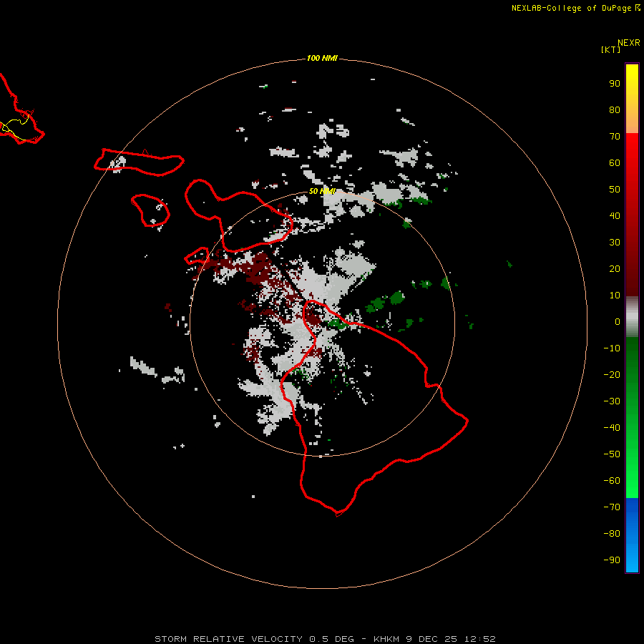Image resolution: width=644 pixels, height=644 pixels.
Task: Click the -70 value on velocity scale
Action: click(x=612, y=507)
